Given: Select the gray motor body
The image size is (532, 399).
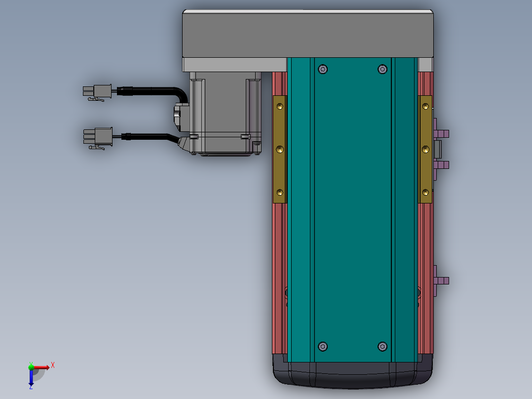Looking at the screenshot, I should click(225, 113).
